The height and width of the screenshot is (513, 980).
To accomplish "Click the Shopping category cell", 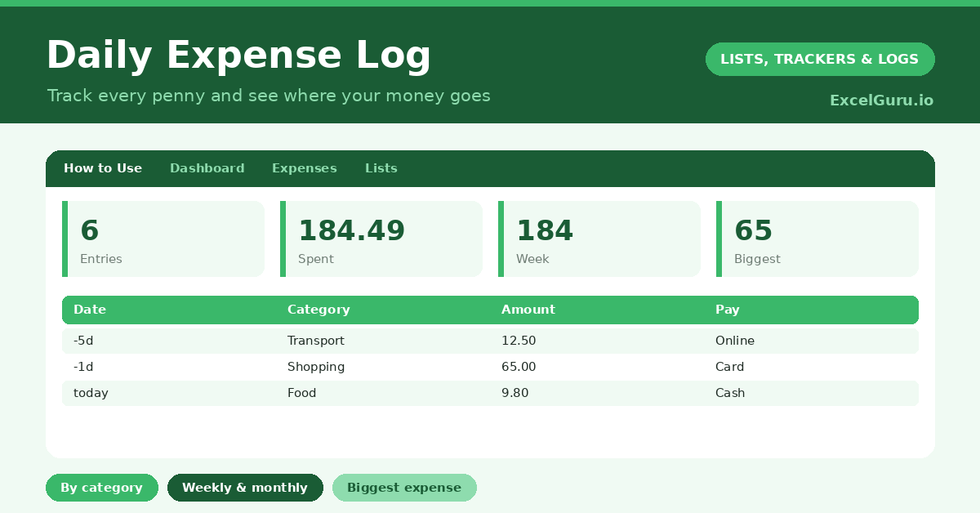I will click(x=316, y=367).
